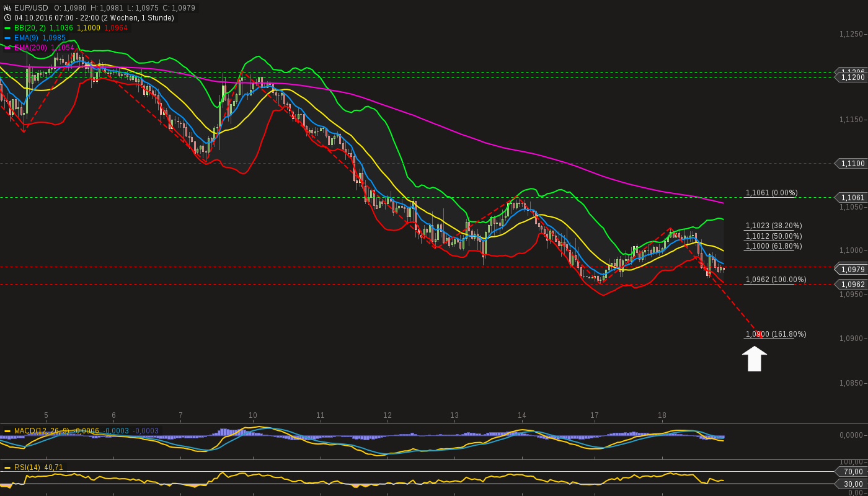Viewport: 868px width, 496px height.
Task: Select the Fibonacci label 1,1012 (50.00%)
Action: click(774, 236)
